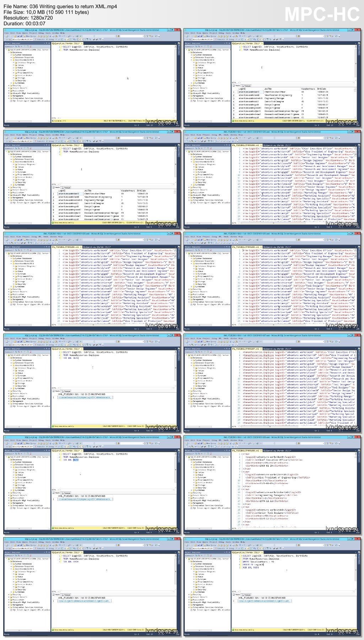View the thumbnail stamped 00:02:24
Viewport: 364px width, 640px height.
coord(272,485)
